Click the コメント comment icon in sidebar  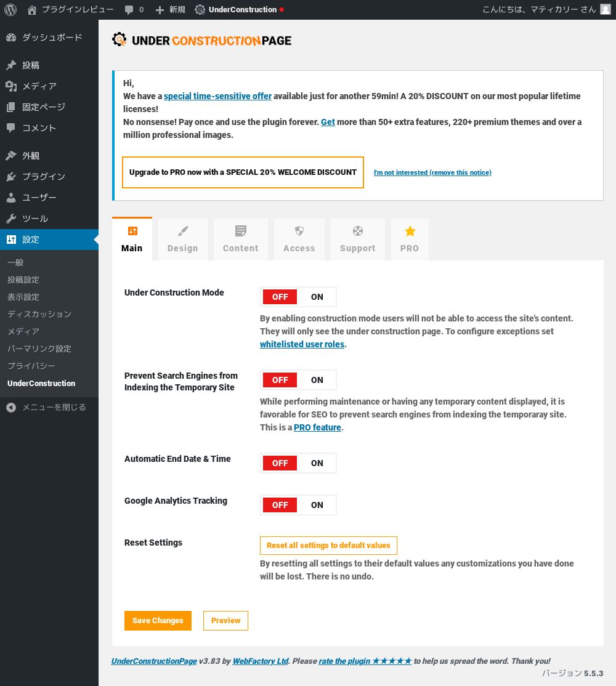[11, 127]
